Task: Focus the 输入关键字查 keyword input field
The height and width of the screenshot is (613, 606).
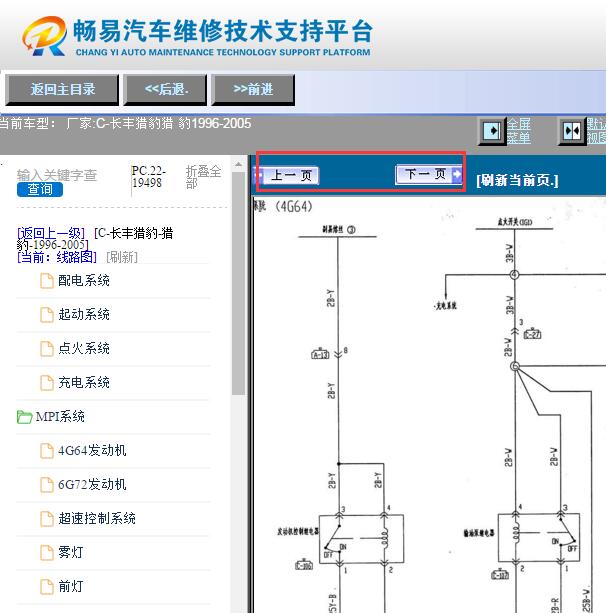Action: point(57,175)
